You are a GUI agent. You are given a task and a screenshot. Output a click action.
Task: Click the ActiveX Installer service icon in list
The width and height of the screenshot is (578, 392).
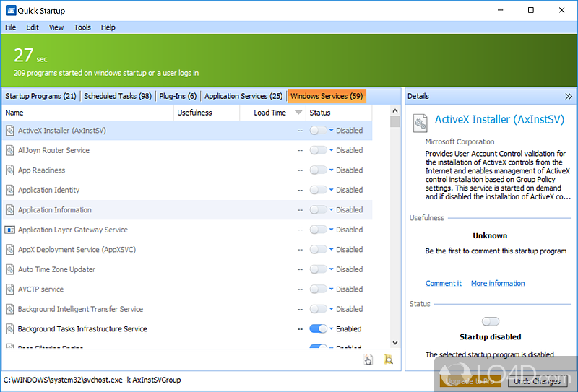tap(10, 131)
